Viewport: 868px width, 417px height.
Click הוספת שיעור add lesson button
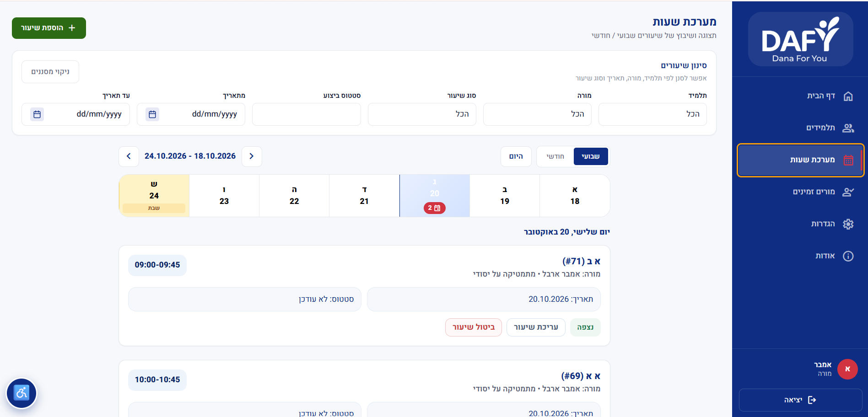49,28
